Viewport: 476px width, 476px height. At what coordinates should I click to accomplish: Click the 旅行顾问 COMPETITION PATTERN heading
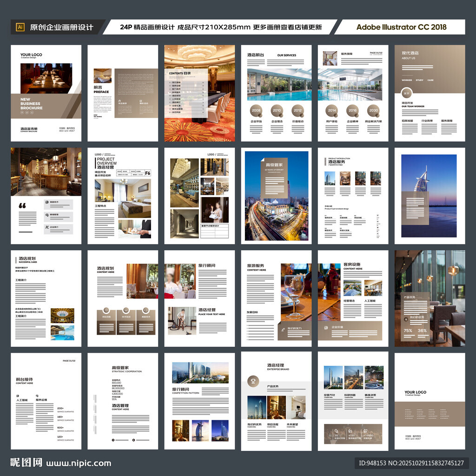pos(185,390)
